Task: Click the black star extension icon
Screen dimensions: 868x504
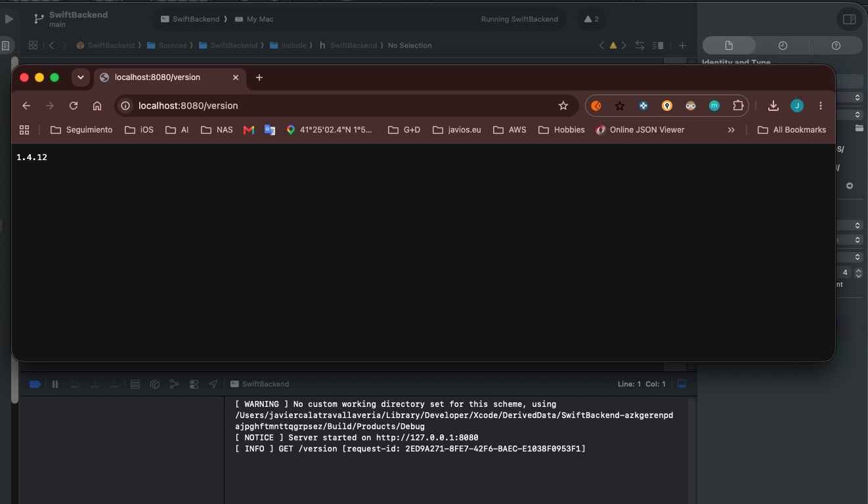Action: (x=620, y=106)
